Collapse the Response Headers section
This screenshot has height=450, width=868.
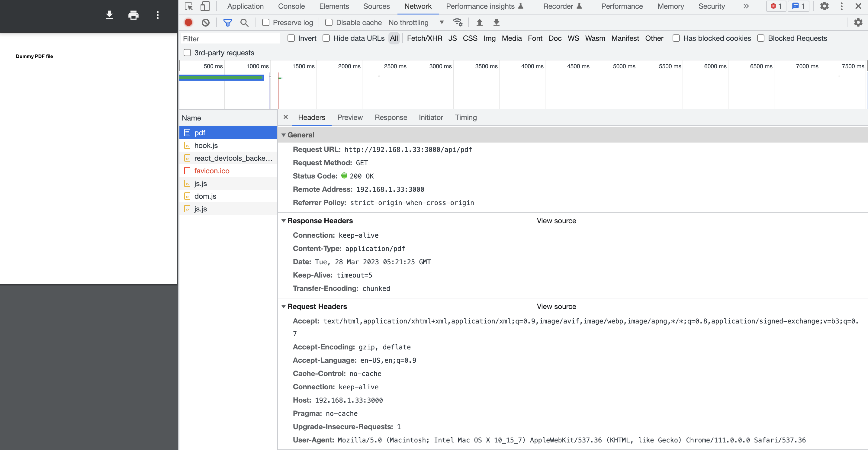284,221
